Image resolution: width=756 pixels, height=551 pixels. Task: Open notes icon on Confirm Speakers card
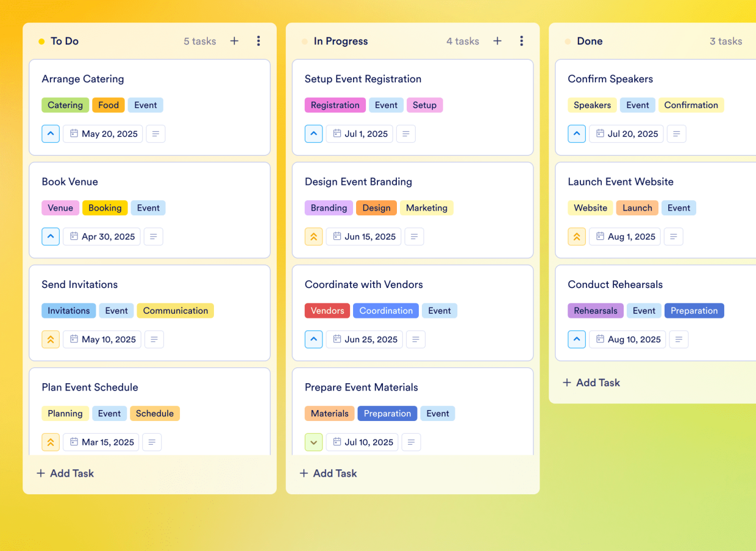[676, 134]
